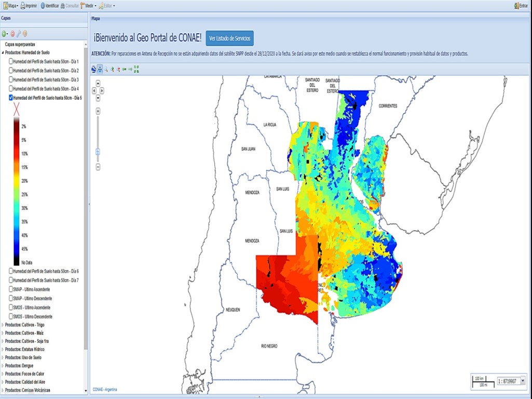Click the RIO NEGRO province label on map
The width and height of the screenshot is (532, 399).
(269, 346)
